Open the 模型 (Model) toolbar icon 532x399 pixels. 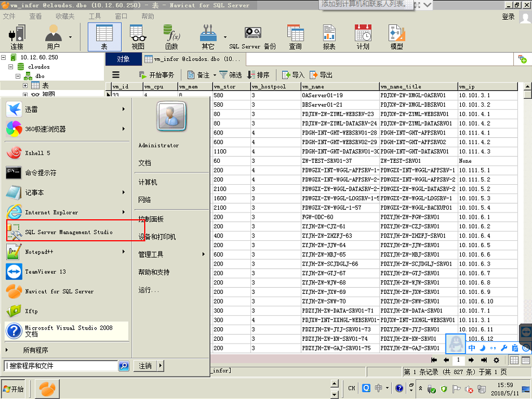coord(397,37)
